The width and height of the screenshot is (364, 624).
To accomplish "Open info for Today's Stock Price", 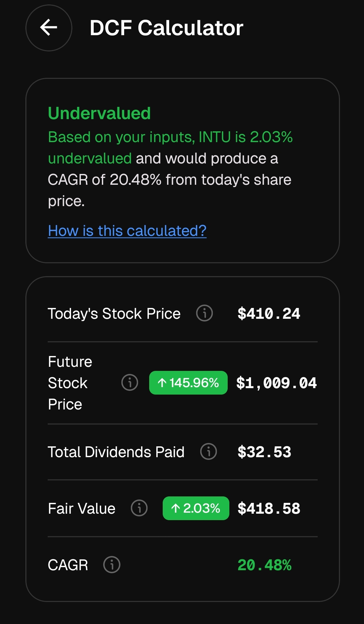I will coord(204,313).
